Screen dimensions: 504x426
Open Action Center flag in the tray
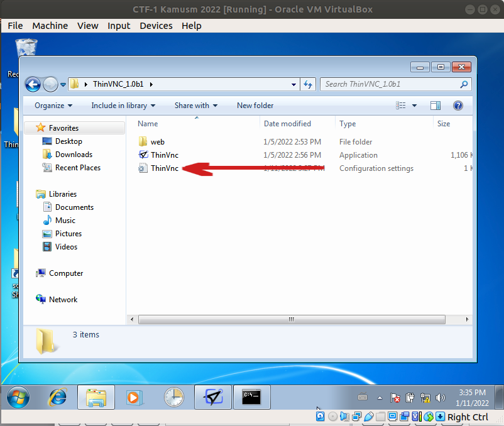point(395,398)
